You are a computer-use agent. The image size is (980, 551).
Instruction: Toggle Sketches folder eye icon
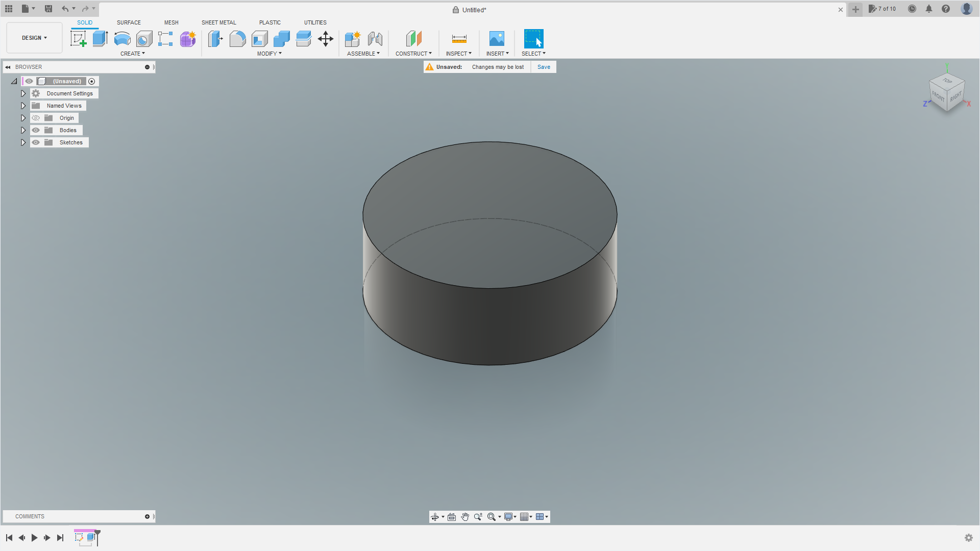(x=36, y=142)
